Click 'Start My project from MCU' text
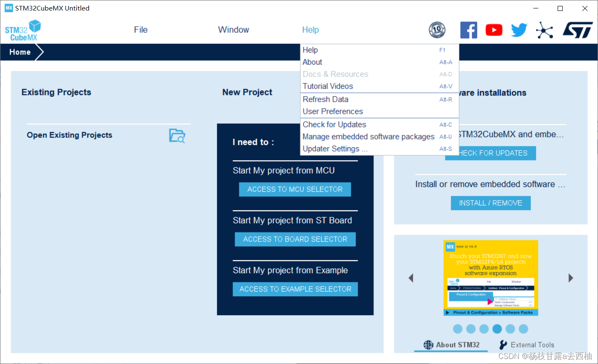 point(284,171)
